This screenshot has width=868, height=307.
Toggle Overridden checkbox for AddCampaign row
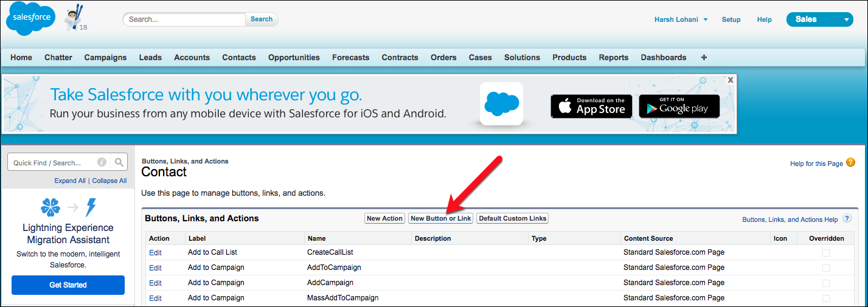[826, 283]
